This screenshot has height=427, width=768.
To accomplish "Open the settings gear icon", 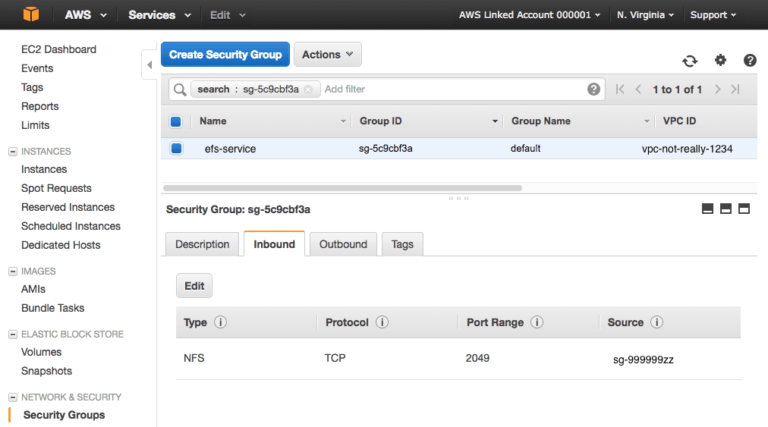I will (x=720, y=60).
